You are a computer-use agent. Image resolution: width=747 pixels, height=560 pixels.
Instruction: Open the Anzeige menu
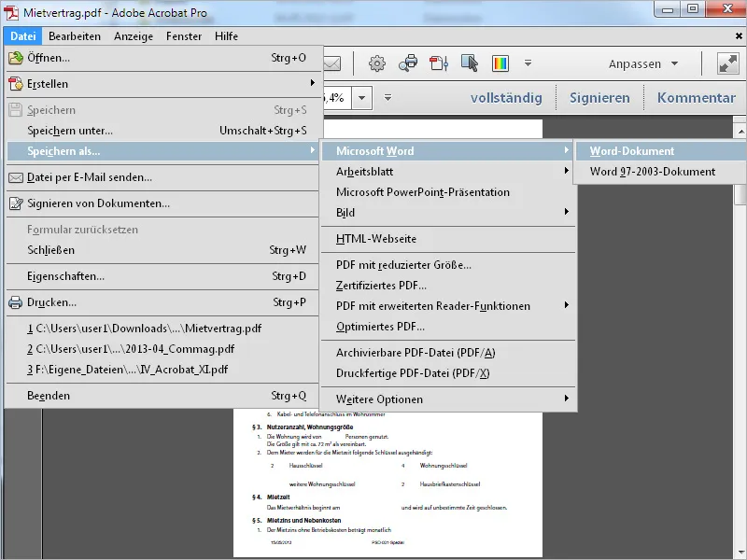click(x=134, y=36)
